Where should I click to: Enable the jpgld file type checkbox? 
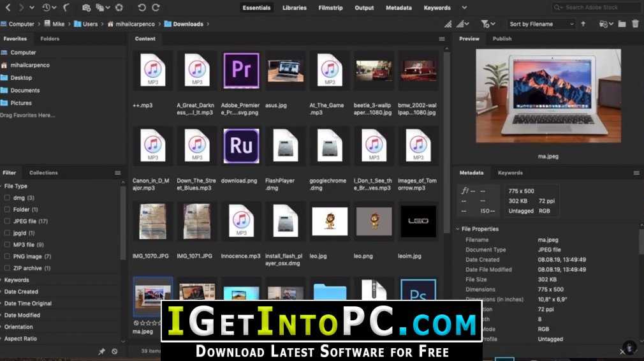click(7, 233)
